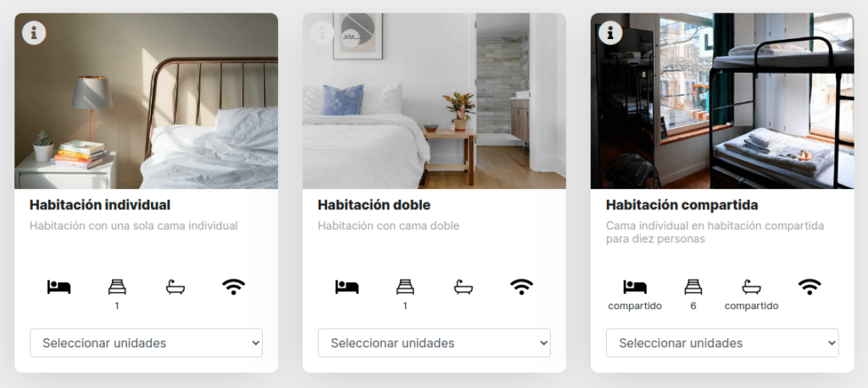This screenshot has height=388, width=868.
Task: Click shared bed icon in Habitación compartida card
Action: (x=635, y=286)
